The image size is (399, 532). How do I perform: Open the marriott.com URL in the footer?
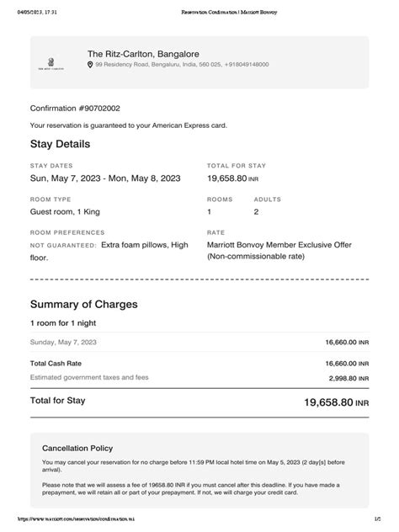(x=76, y=519)
